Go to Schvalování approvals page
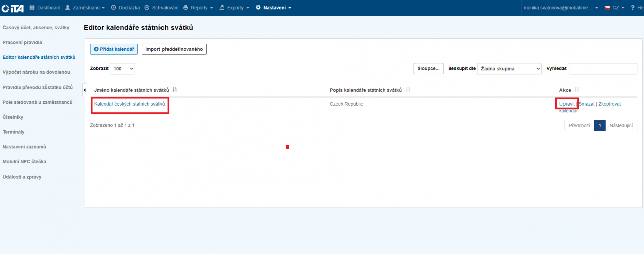 point(162,8)
